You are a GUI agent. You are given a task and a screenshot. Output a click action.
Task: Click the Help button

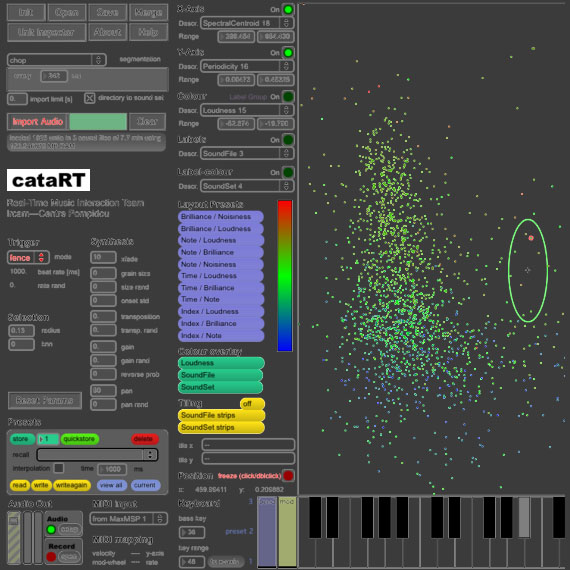coord(148,32)
